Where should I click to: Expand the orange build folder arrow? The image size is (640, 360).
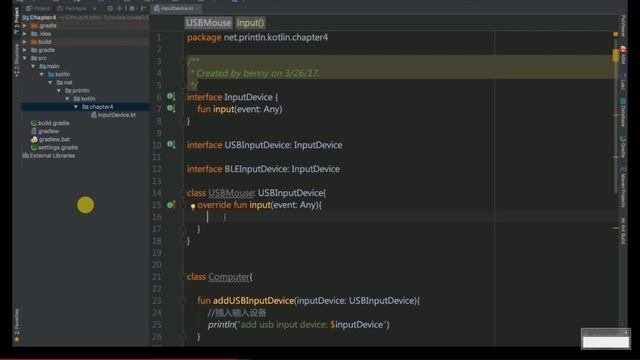(25, 42)
